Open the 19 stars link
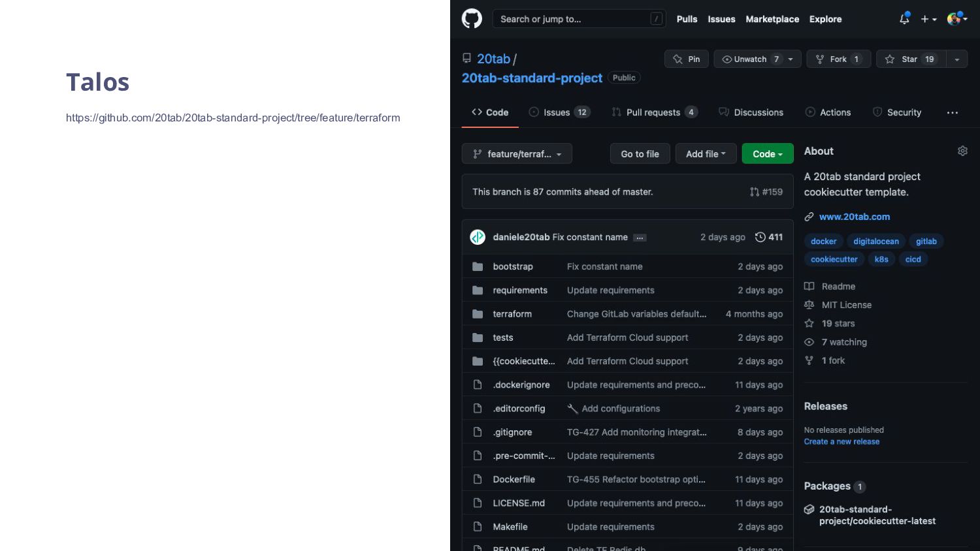Screen dimensions: 980x551 click(x=830, y=324)
